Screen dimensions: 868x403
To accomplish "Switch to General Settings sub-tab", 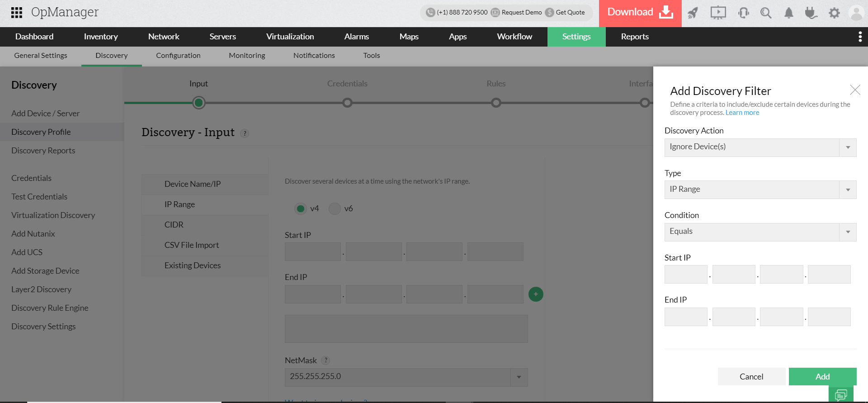I will (x=41, y=56).
